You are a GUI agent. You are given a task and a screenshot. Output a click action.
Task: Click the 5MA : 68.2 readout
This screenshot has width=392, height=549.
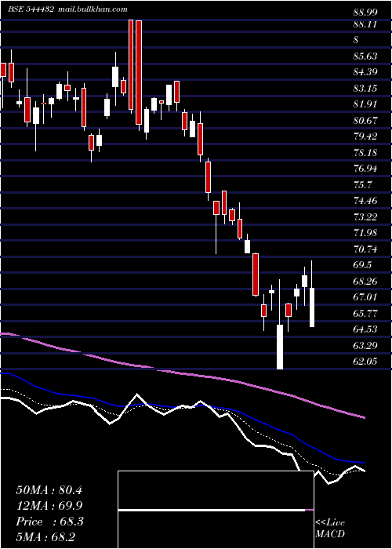45,537
